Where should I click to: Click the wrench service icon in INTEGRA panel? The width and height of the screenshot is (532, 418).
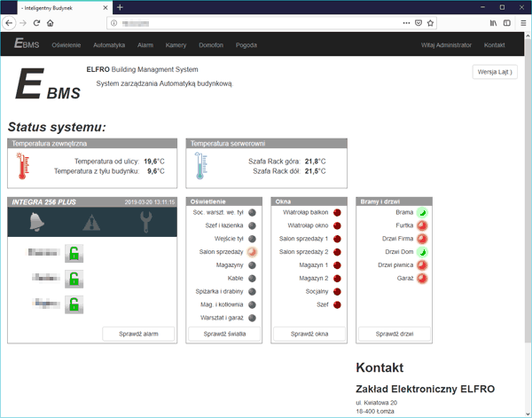[147, 222]
